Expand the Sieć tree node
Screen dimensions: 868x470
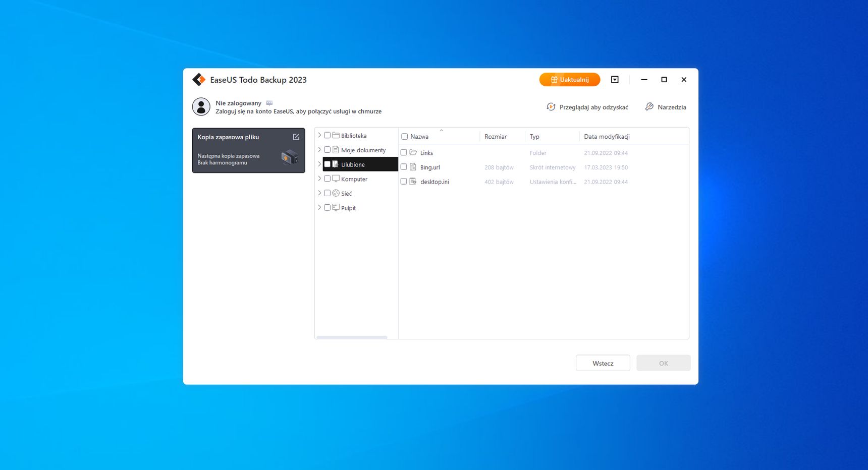(x=319, y=193)
